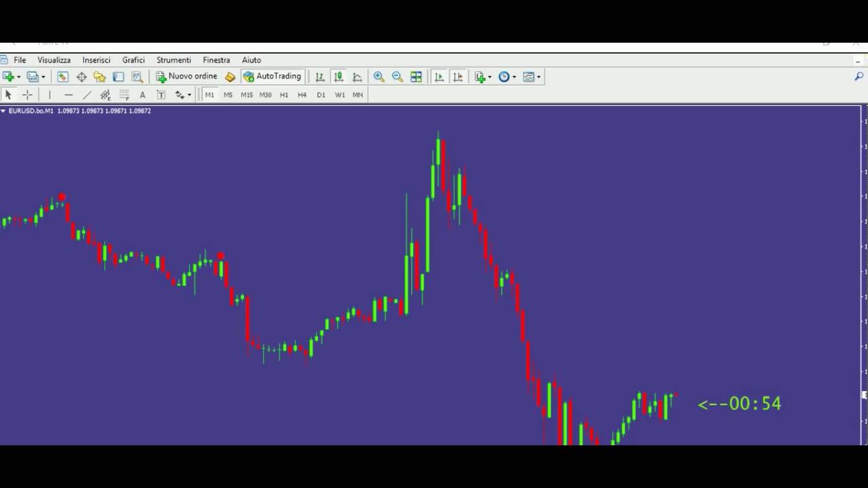Open the Inserisci menu
This screenshot has height=488, width=868.
tap(96, 60)
